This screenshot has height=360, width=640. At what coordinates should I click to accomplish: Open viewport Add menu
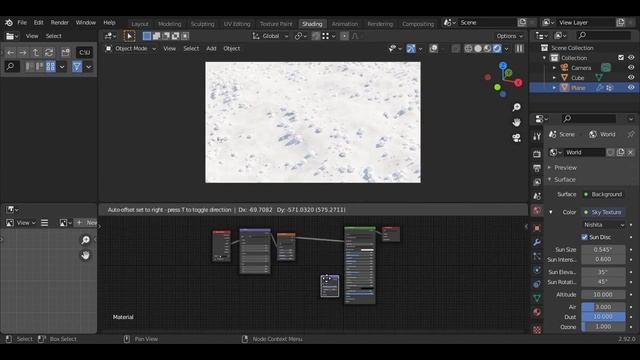(x=211, y=49)
